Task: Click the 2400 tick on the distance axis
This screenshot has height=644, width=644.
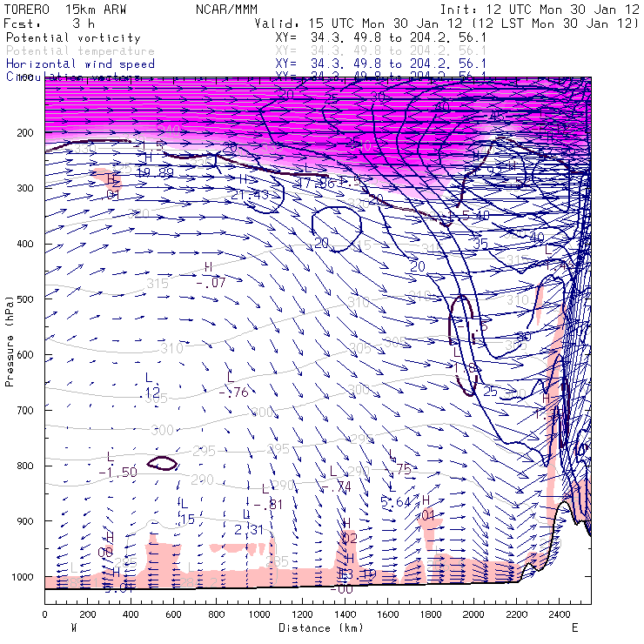Action: coord(560,614)
